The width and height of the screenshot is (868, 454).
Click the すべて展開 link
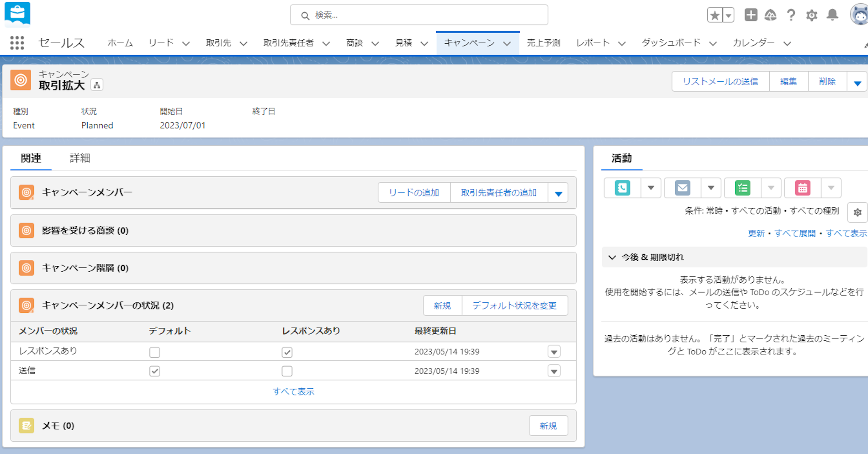[795, 233]
